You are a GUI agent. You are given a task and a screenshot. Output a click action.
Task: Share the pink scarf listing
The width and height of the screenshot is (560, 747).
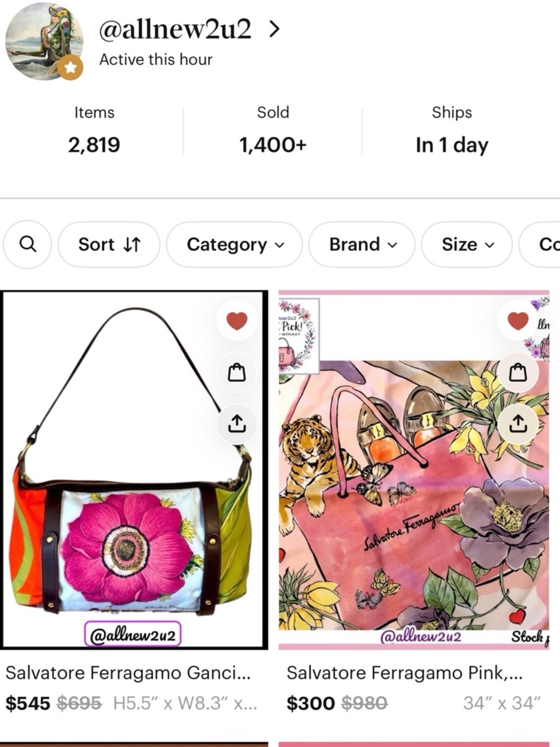tap(517, 424)
